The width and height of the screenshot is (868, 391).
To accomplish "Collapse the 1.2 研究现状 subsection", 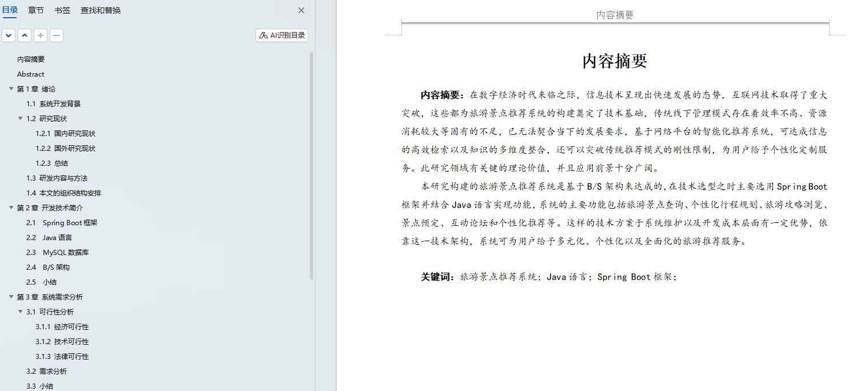I will click(x=21, y=118).
